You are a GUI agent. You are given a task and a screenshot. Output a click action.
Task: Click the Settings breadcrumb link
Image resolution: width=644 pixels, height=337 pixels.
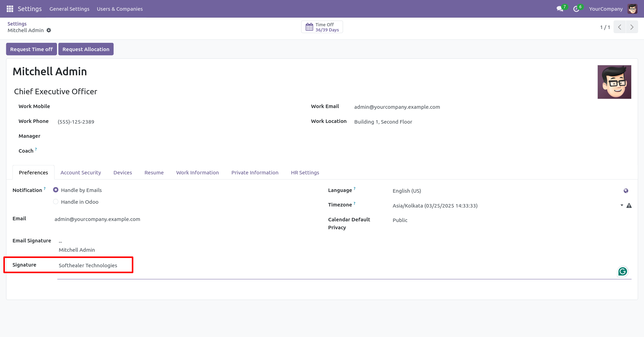(x=17, y=24)
